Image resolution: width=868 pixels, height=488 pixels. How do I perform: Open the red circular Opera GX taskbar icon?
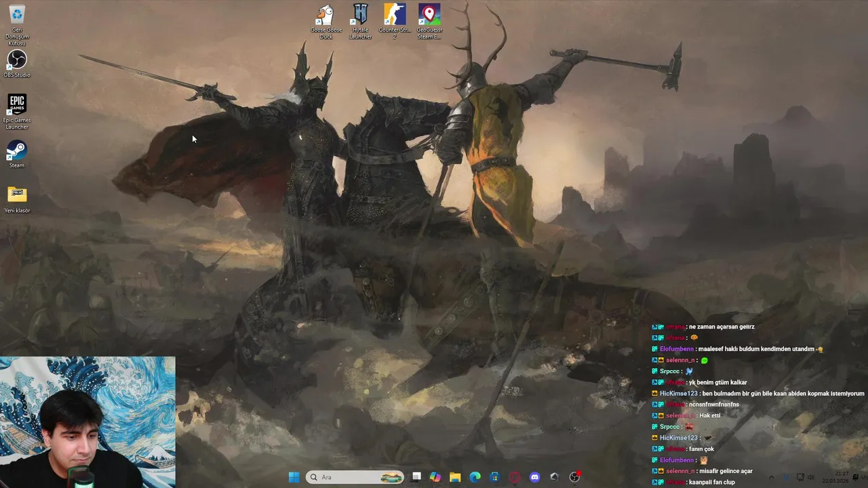[x=515, y=477]
